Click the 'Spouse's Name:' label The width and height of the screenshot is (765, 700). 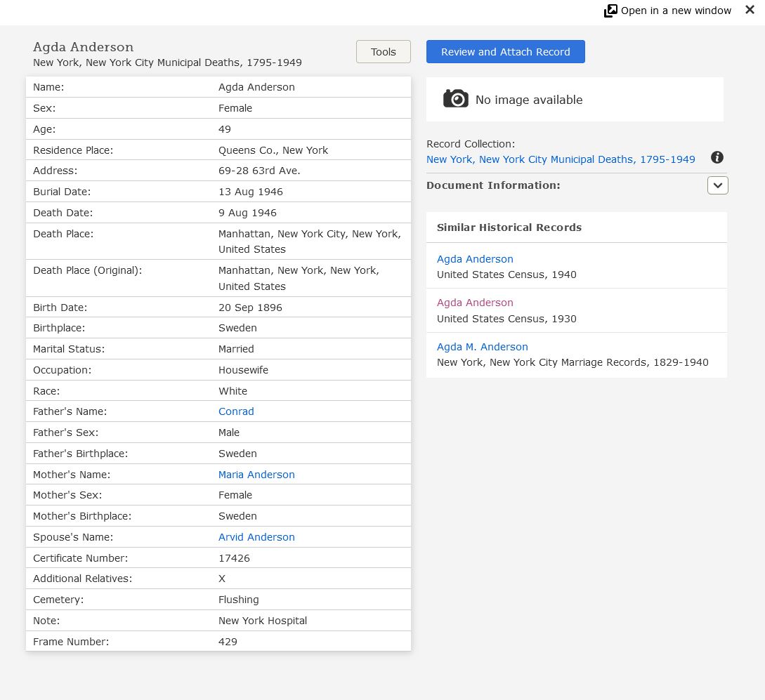(73, 536)
